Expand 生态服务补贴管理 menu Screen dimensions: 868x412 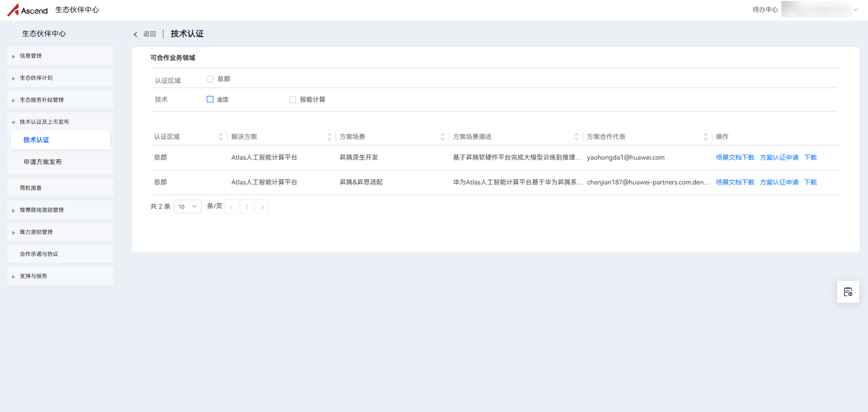click(x=60, y=100)
